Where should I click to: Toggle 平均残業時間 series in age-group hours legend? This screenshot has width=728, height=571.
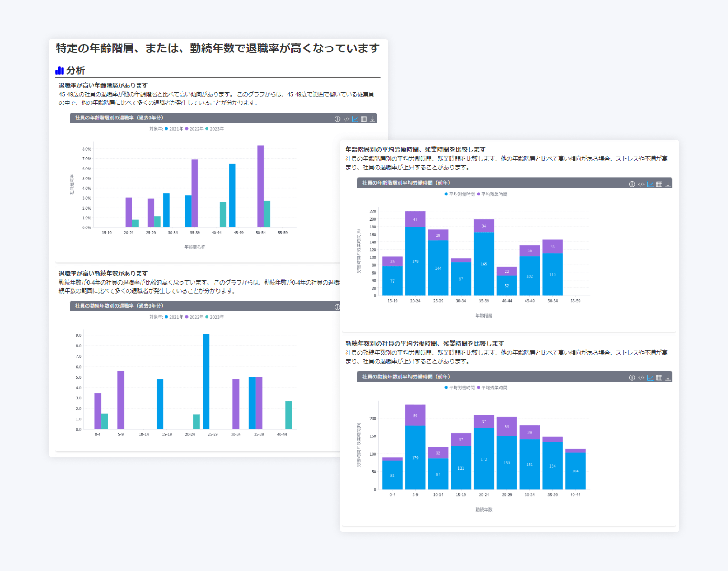(492, 194)
